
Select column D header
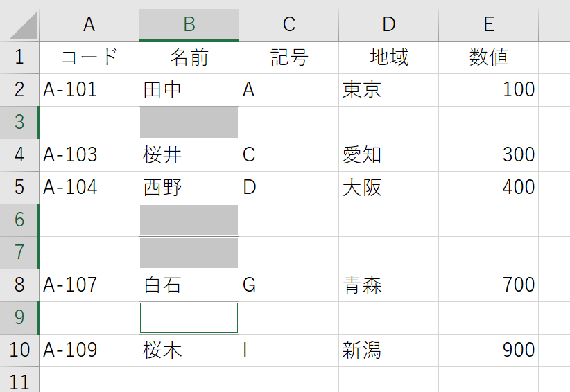coord(388,25)
